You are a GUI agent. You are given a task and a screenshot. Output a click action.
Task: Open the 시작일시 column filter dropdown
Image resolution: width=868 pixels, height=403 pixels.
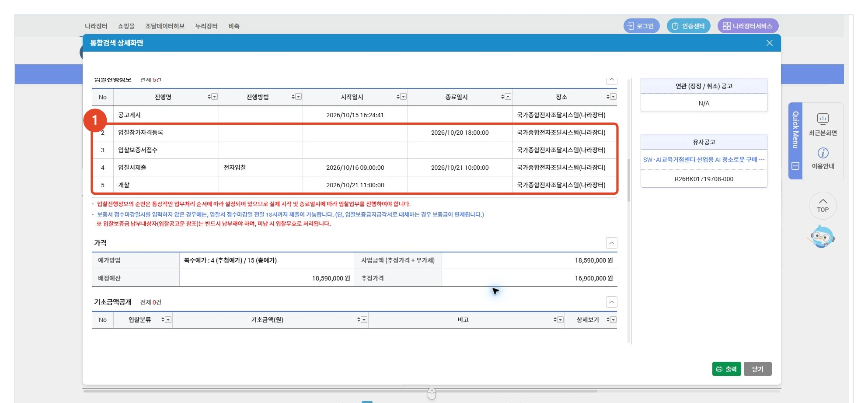[x=403, y=97]
